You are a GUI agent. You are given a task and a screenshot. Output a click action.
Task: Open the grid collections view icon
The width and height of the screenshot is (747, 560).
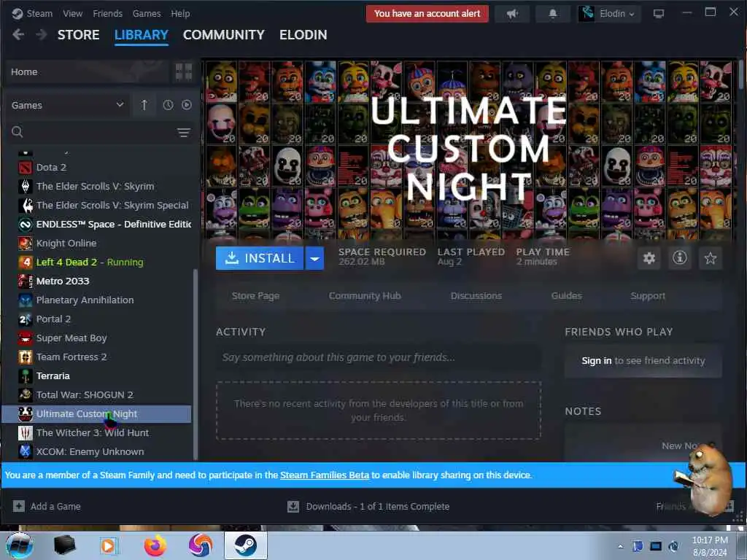tap(183, 72)
